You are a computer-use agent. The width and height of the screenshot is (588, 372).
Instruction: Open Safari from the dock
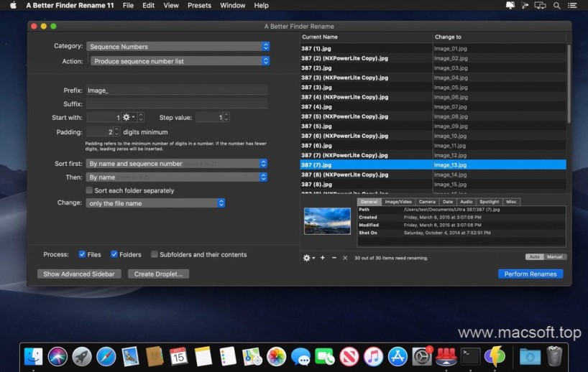[106, 356]
